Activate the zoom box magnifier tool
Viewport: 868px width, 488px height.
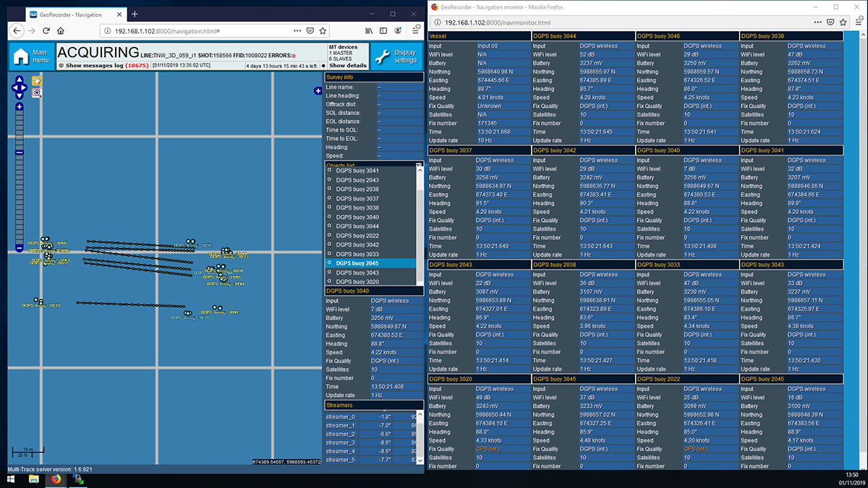pos(36,93)
